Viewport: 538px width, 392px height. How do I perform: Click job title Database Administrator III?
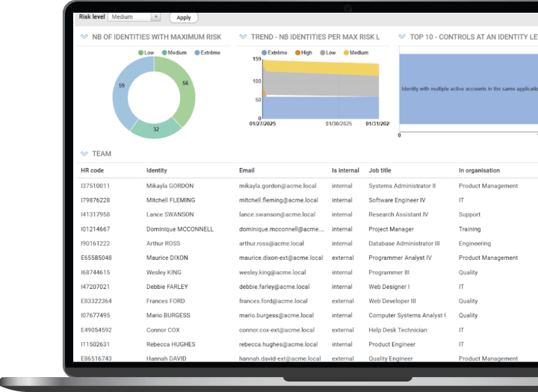404,243
